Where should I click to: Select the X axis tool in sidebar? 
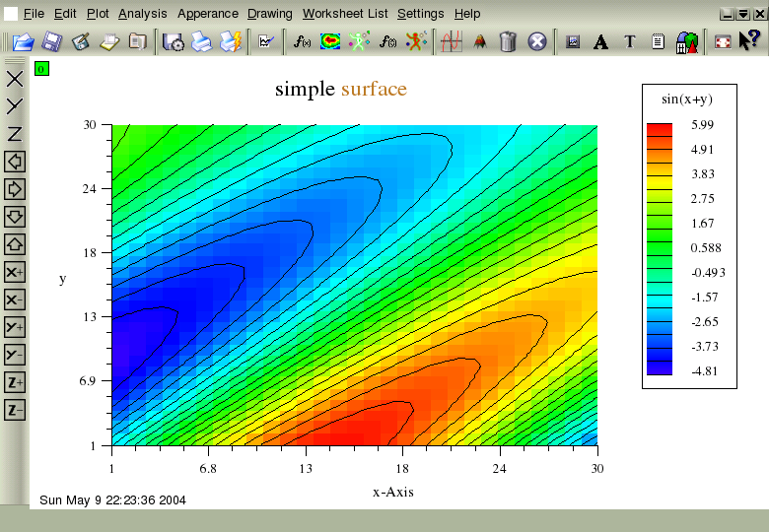click(x=15, y=79)
